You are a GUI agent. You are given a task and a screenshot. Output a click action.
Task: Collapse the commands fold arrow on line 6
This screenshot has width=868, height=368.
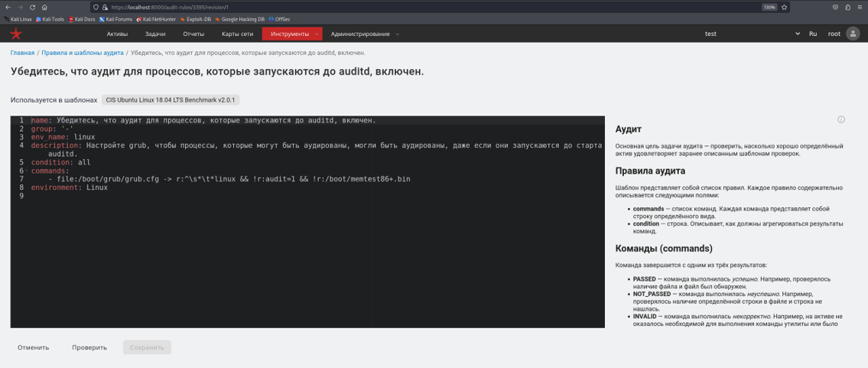pyautogui.click(x=27, y=171)
